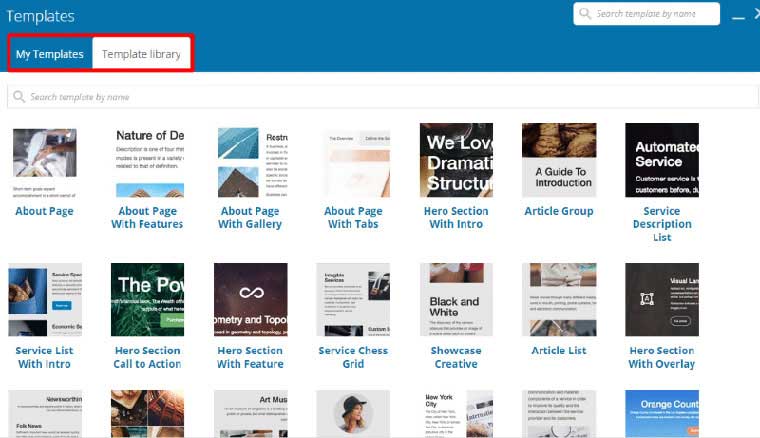Click the magnifier icon in wide search bar
This screenshot has width=760, height=438.
(x=19, y=97)
